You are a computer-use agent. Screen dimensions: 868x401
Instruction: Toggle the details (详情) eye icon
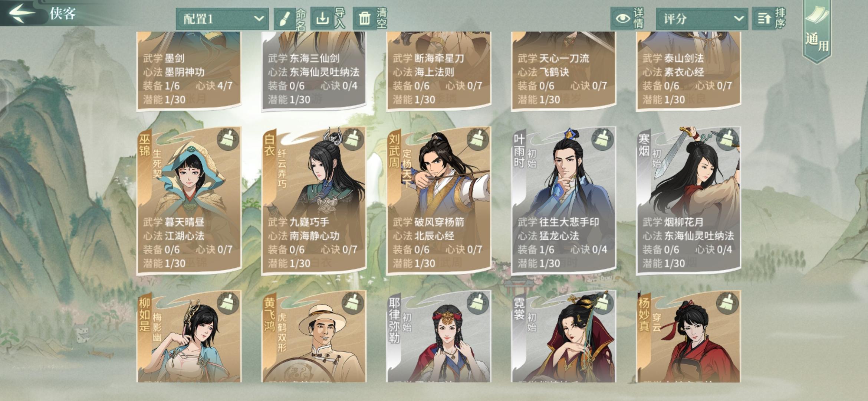coord(622,18)
